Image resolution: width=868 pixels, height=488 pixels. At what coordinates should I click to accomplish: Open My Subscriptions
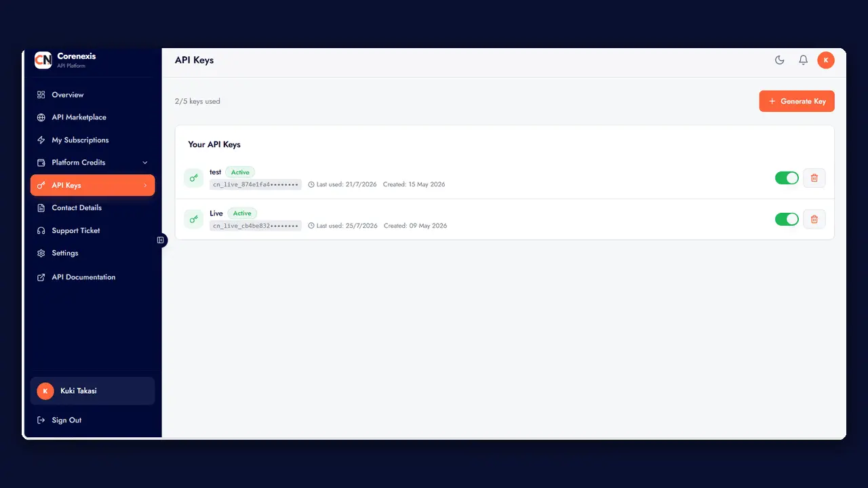(92, 140)
